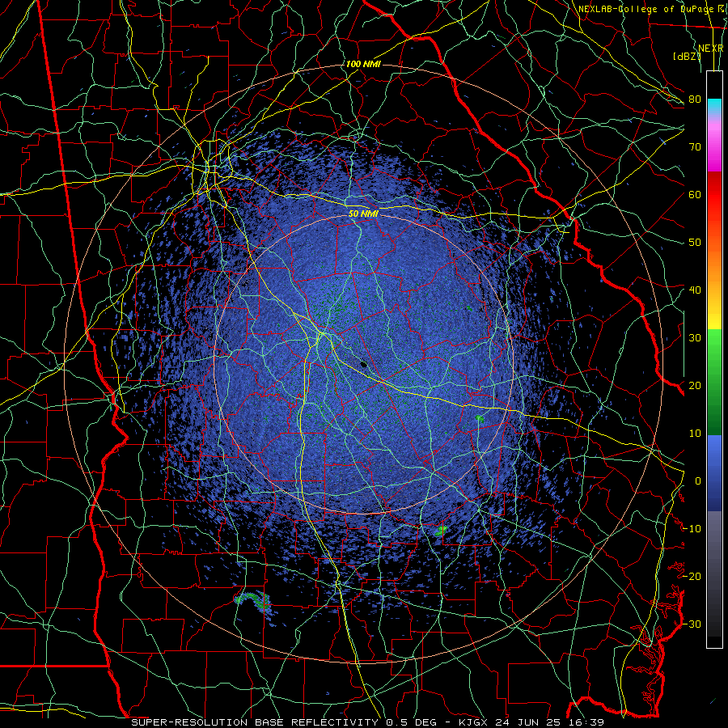Screen dimensions: 728x728
Task: Click the 30 value on the dBZ scale
Action: coord(695,338)
